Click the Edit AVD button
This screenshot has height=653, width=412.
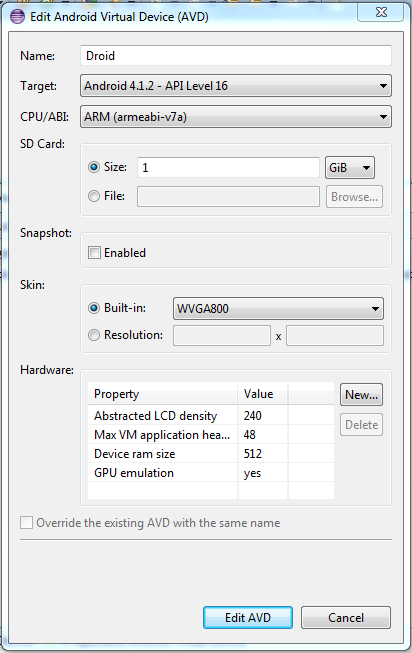pyautogui.click(x=248, y=617)
